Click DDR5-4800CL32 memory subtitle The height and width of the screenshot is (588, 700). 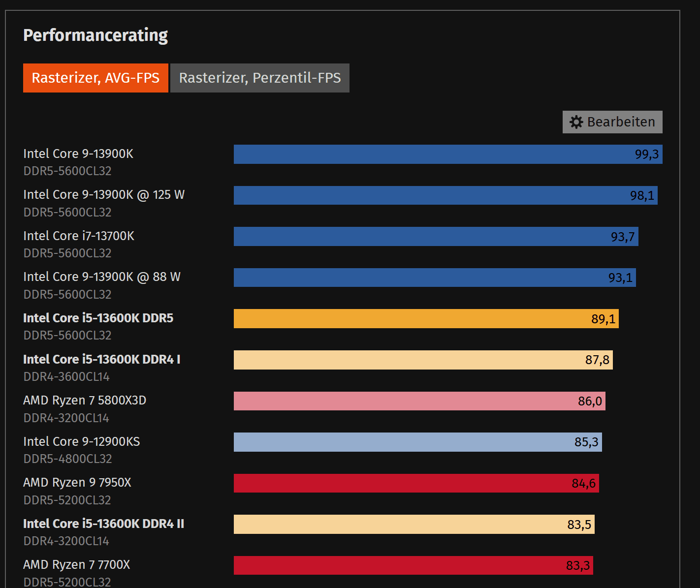(68, 459)
